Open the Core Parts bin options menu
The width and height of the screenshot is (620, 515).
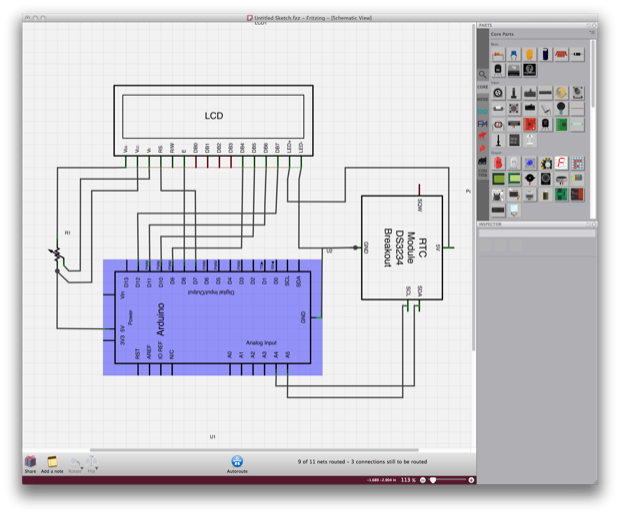point(592,32)
